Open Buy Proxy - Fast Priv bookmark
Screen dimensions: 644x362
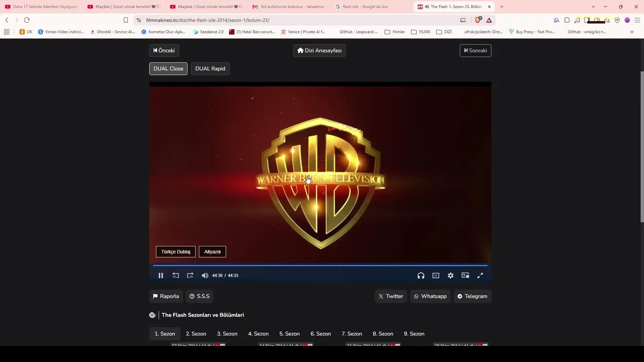532,32
